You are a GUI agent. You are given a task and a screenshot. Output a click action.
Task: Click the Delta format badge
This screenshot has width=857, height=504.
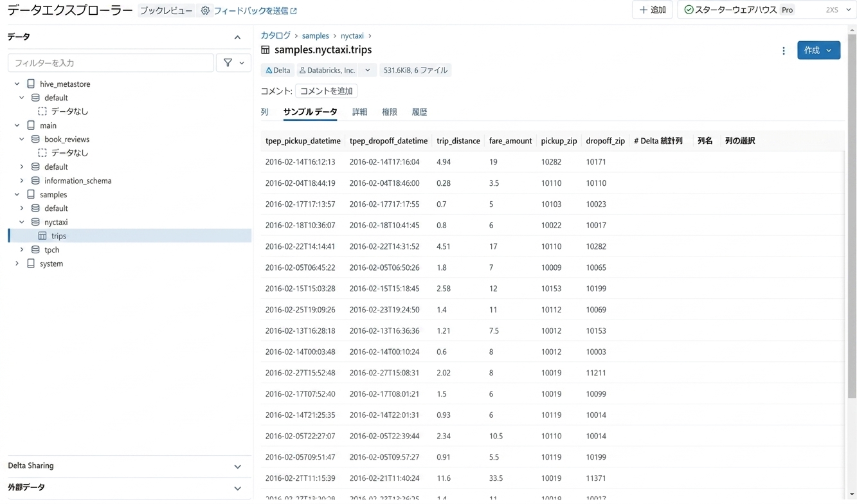click(278, 70)
